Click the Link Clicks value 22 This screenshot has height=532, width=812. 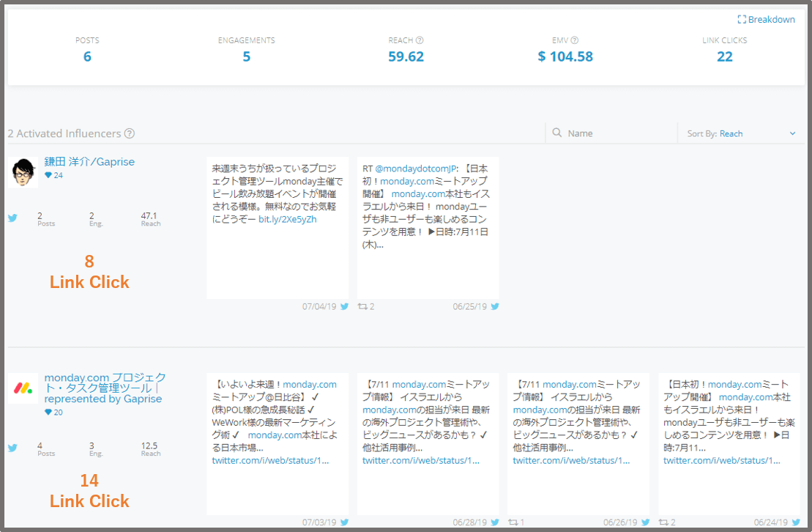[724, 56]
